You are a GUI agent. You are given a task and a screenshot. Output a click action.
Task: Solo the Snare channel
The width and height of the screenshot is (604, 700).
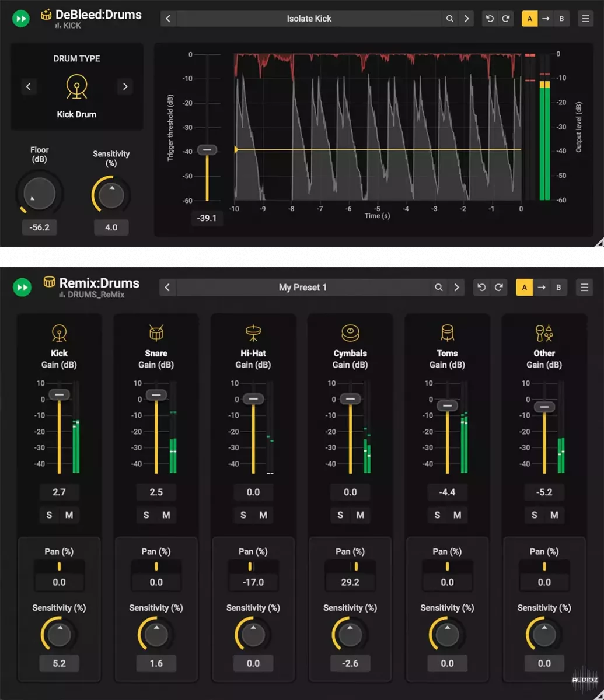(x=146, y=515)
